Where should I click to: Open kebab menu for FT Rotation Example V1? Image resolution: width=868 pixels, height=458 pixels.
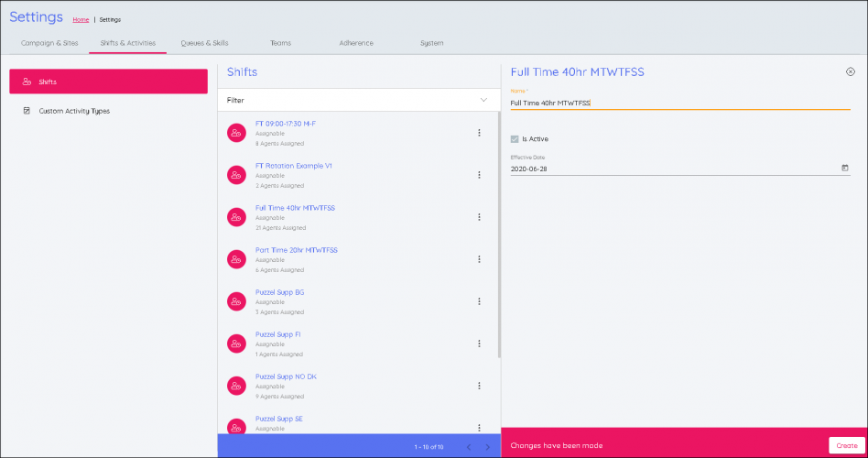(479, 175)
